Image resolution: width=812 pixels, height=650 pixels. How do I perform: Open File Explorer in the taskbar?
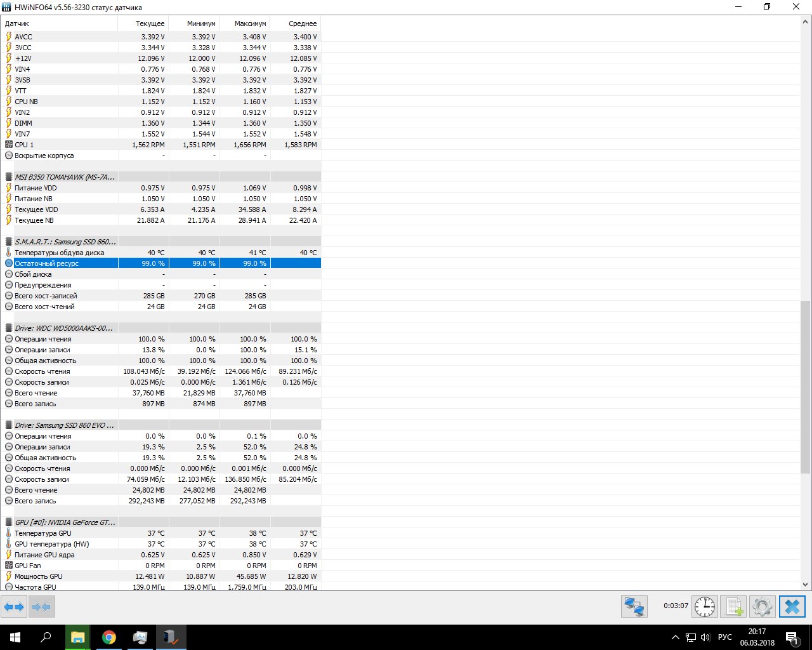(x=77, y=637)
